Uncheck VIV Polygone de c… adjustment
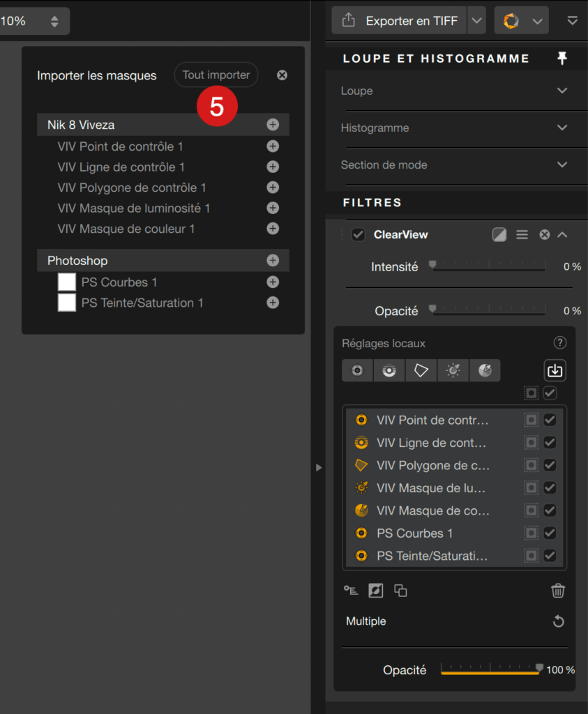This screenshot has height=714, width=588. 550,465
